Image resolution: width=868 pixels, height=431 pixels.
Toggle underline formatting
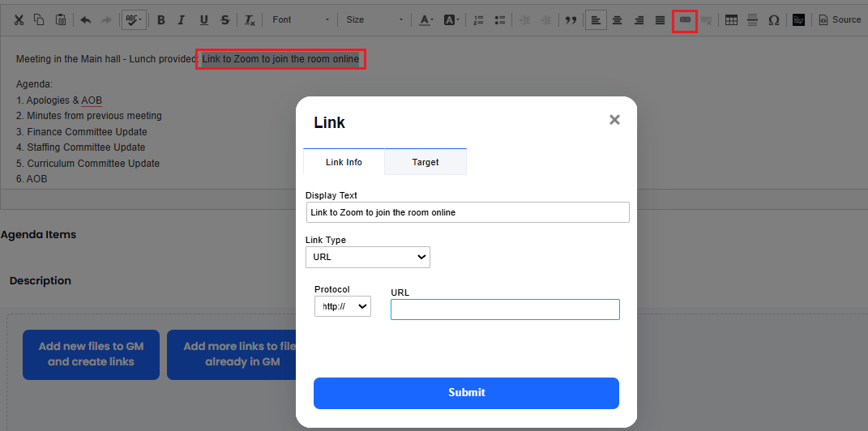203,20
